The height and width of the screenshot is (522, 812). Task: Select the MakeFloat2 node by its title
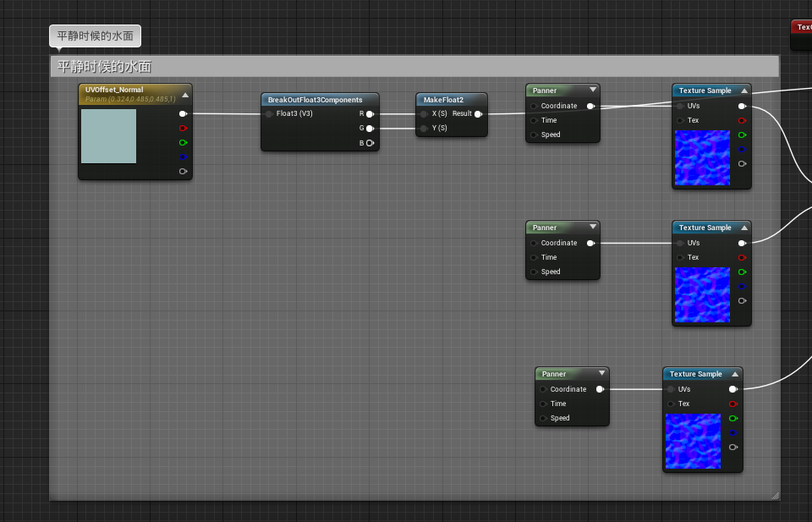444,100
